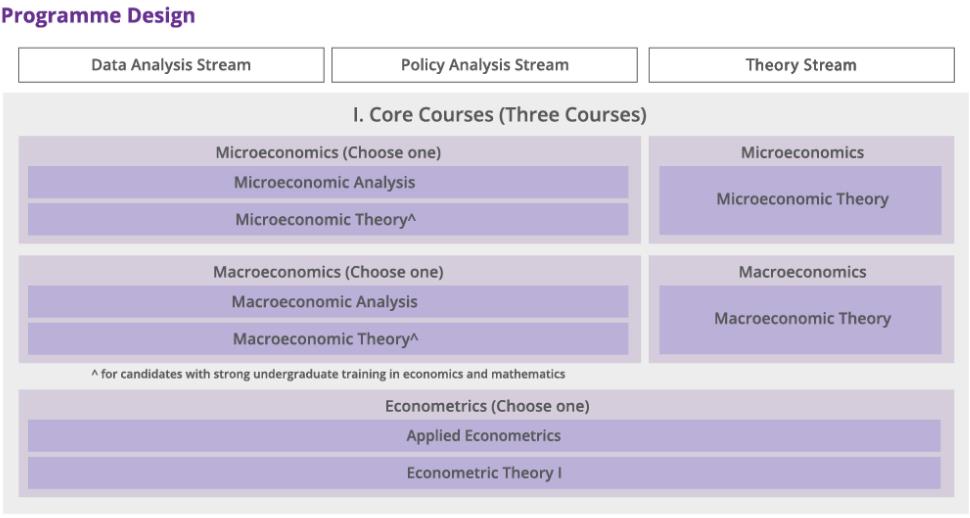This screenshot has width=970, height=518.
Task: Select the Data Analysis Stream tab
Action: pyautogui.click(x=172, y=65)
